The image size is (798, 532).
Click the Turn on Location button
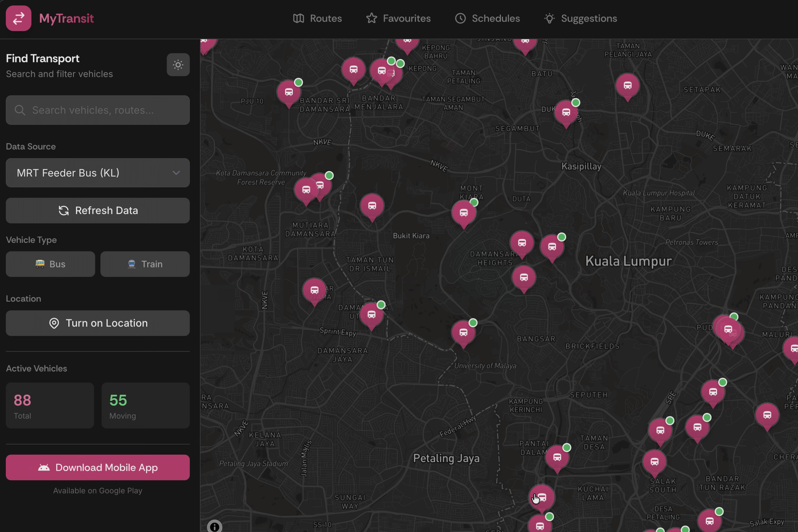[x=98, y=323]
